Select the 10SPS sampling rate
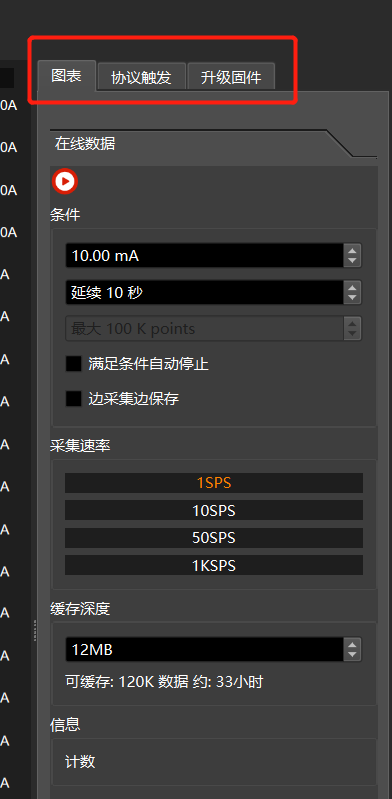Image resolution: width=392 pixels, height=799 pixels. click(214, 510)
